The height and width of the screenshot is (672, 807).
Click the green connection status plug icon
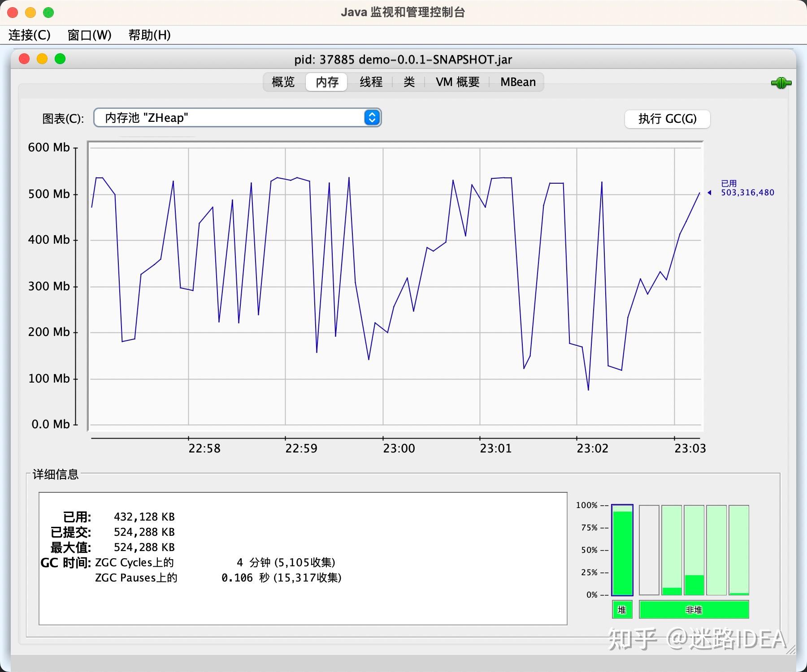(x=781, y=82)
